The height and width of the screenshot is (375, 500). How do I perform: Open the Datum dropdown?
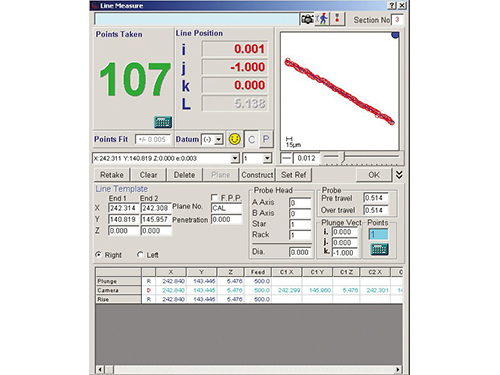pos(219,139)
